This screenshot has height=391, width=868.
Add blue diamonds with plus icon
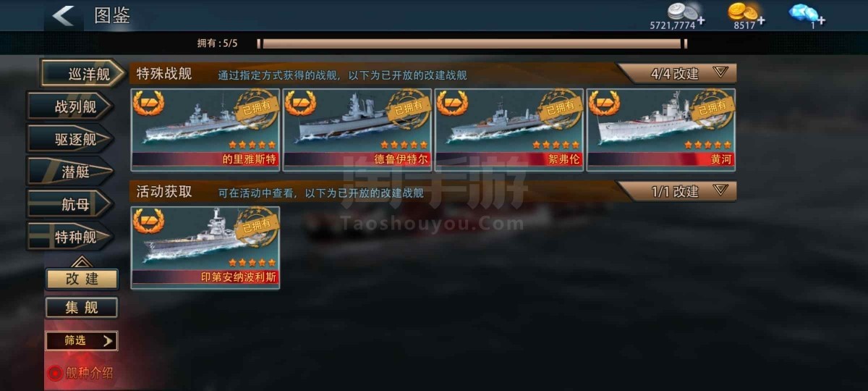pos(821,21)
